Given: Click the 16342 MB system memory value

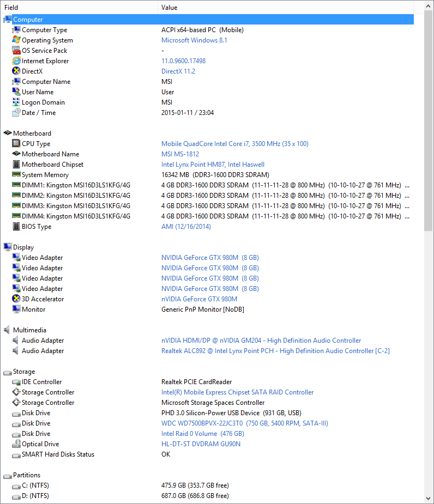Looking at the screenshot, I should point(215,175).
